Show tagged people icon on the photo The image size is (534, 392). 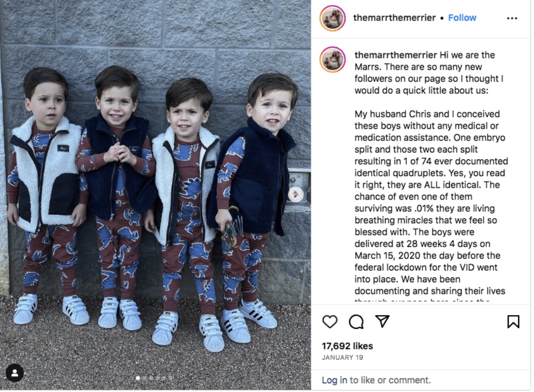14,374
